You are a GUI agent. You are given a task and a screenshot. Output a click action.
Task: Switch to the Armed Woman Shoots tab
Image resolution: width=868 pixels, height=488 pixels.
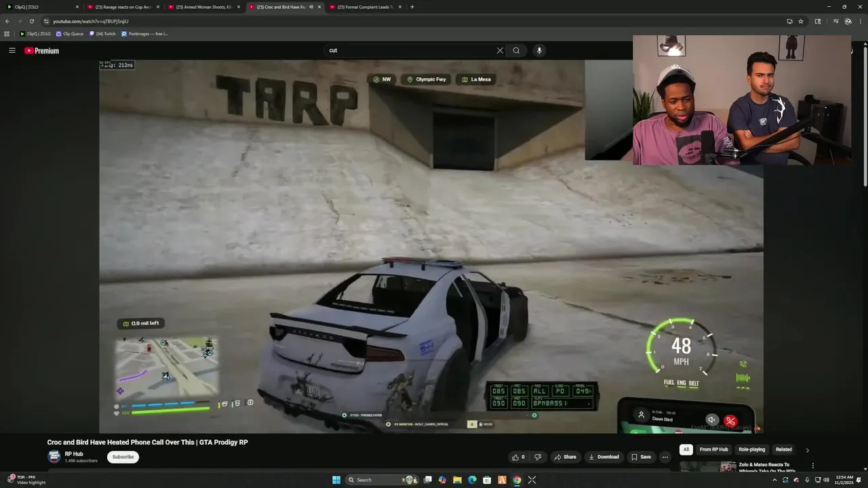(x=203, y=7)
